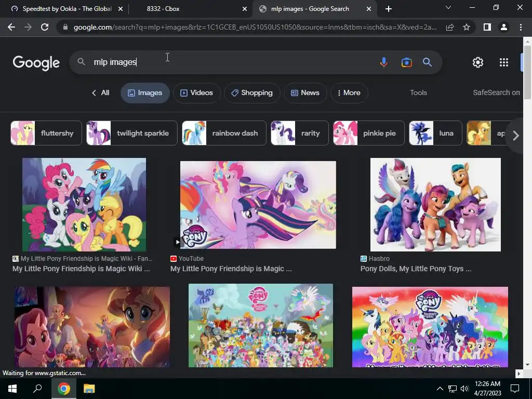Open Sunset Shimmer fan art thumbnail

point(92,327)
